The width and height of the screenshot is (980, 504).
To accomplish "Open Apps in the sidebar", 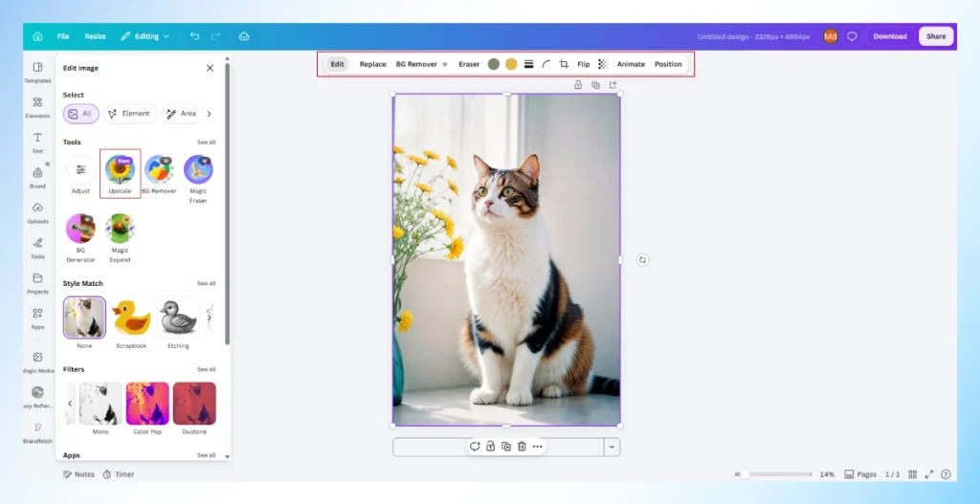I will coord(37,318).
